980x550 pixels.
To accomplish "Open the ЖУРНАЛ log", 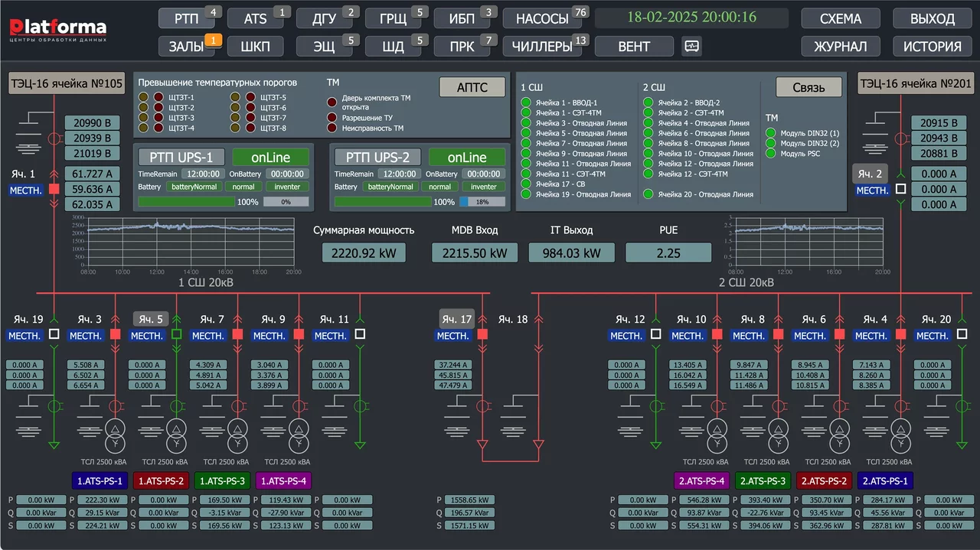I will 841,47.
